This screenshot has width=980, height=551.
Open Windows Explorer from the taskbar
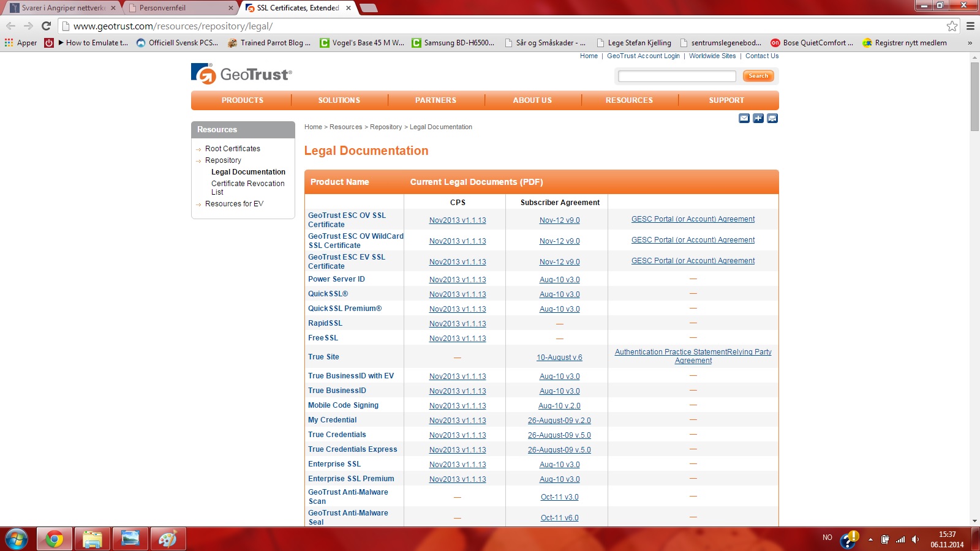pyautogui.click(x=92, y=539)
